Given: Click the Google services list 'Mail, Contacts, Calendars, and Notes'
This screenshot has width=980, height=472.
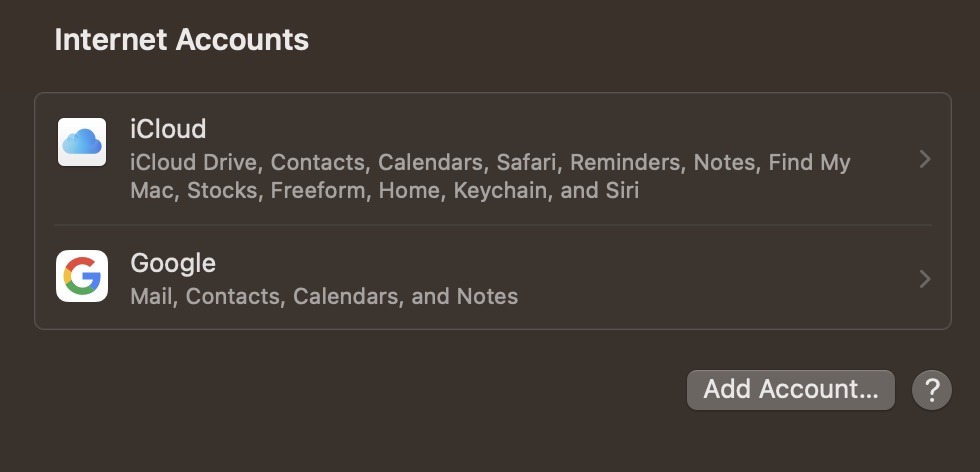Looking at the screenshot, I should [324, 296].
